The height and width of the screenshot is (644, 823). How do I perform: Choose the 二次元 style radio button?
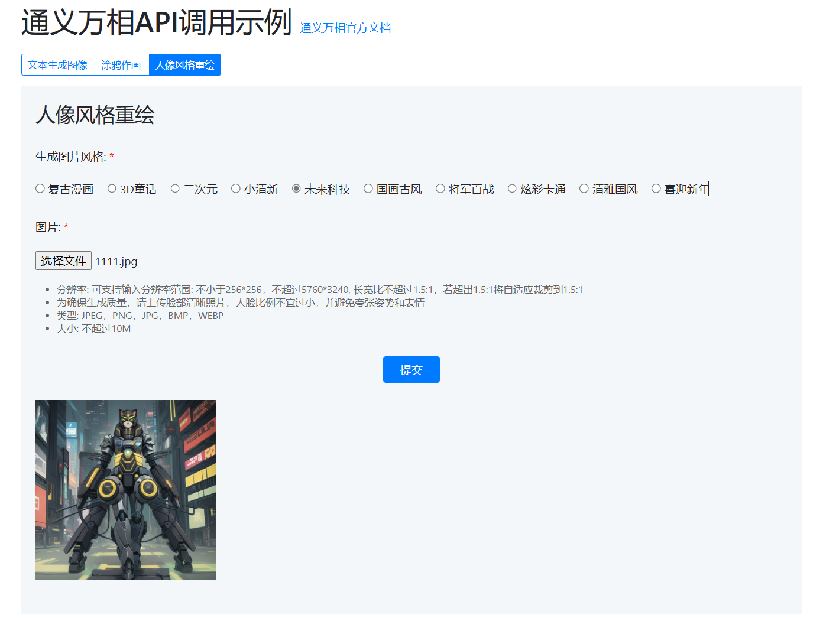(175, 188)
